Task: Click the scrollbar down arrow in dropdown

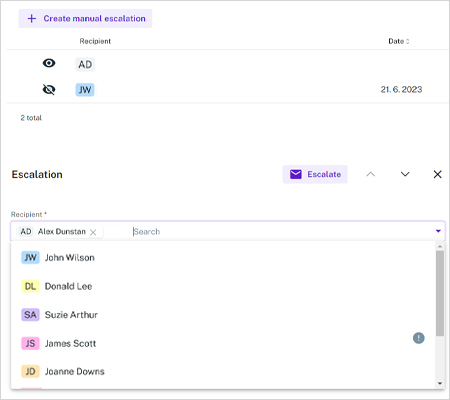Action: pyautogui.click(x=440, y=383)
